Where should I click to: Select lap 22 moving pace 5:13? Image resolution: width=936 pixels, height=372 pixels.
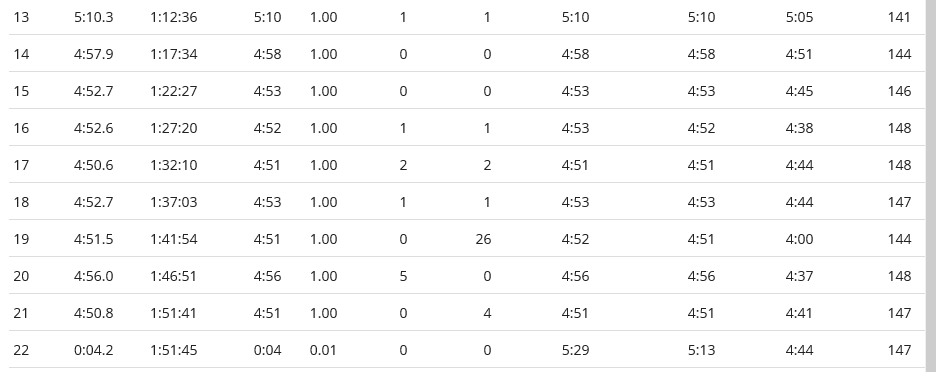tap(701, 351)
